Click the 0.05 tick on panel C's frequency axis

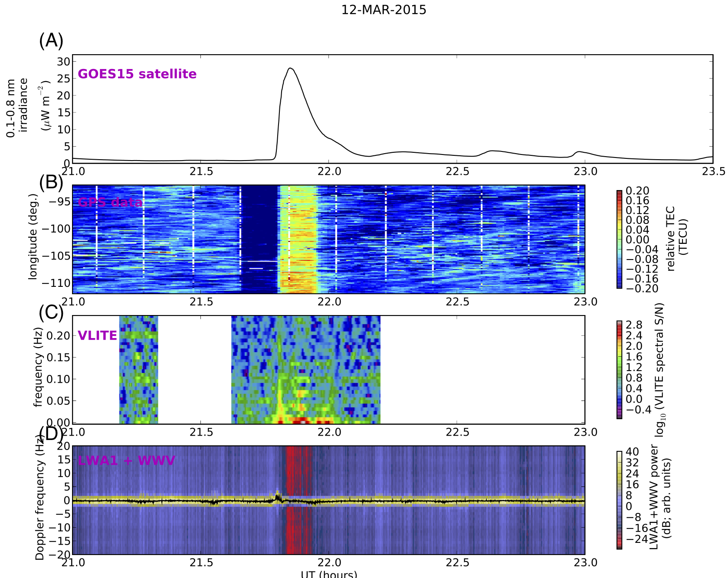tap(58, 401)
